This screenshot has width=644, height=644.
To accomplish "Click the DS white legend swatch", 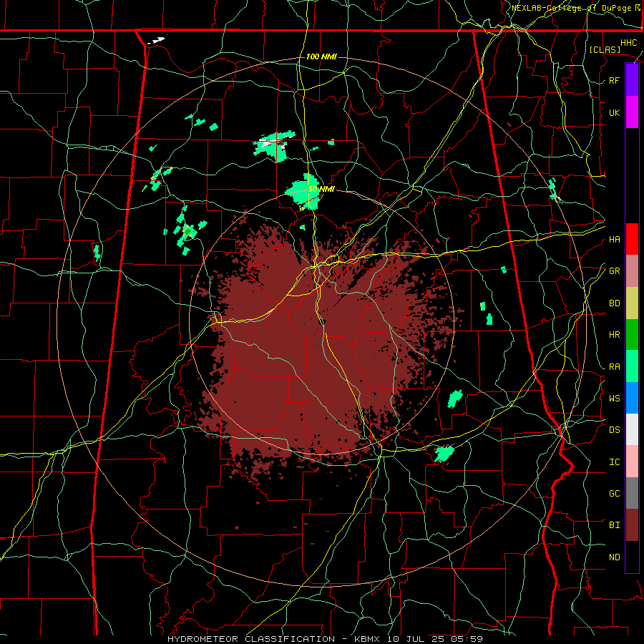I will pos(632,429).
